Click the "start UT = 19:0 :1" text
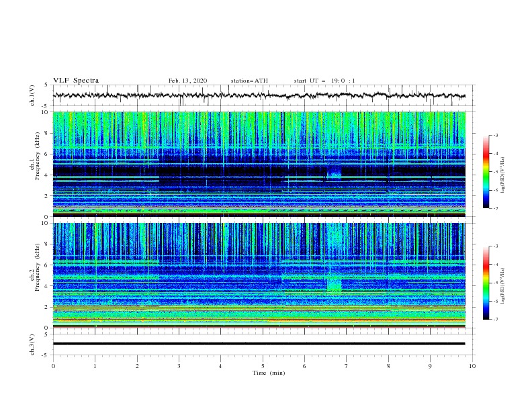Image resolution: width=532 pixels, height=411 pixels. click(324, 81)
